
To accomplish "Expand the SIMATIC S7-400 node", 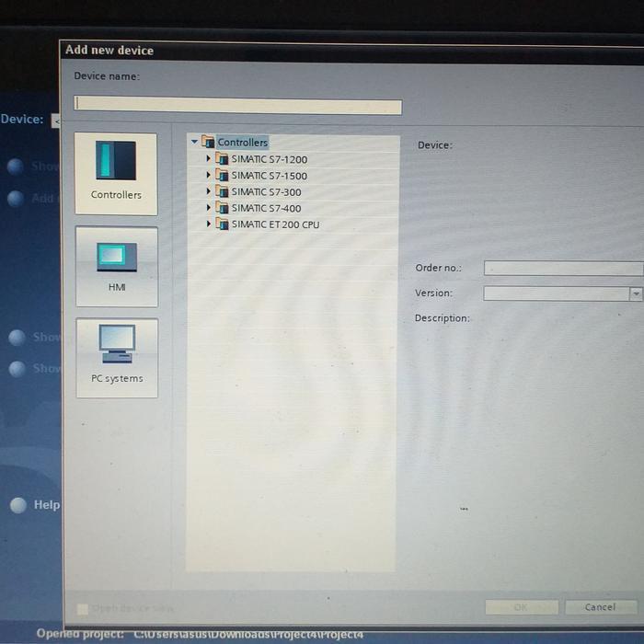I will 208,207.
